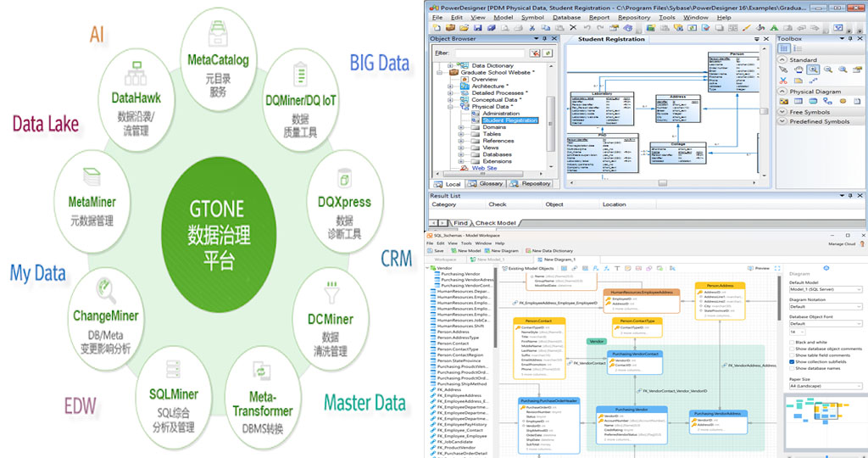Image resolution: width=868 pixels, height=458 pixels.
Task: Open the Tools menu in Model Workspace window
Action: (466, 243)
